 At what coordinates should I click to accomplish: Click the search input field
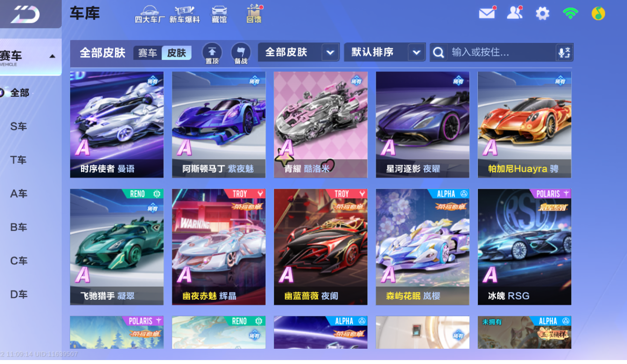(x=502, y=52)
